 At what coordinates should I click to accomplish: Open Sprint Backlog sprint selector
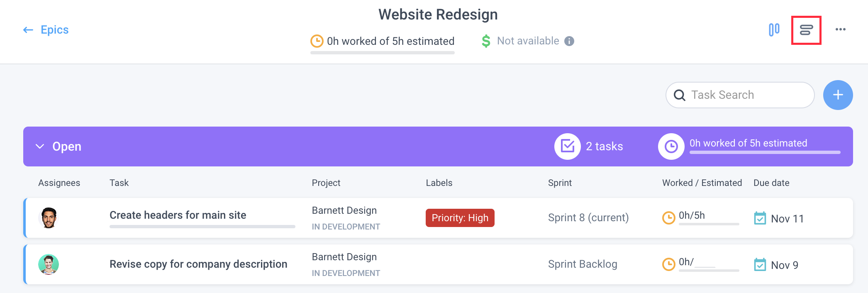583,264
